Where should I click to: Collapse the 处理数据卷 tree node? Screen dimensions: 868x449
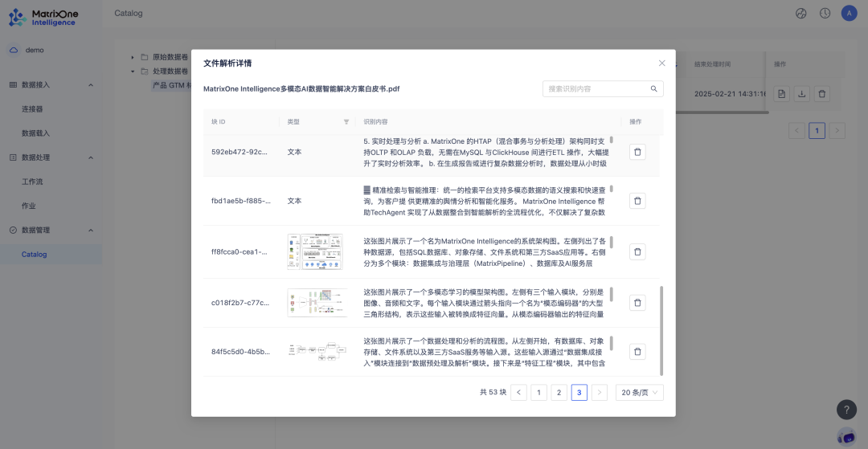(x=133, y=71)
